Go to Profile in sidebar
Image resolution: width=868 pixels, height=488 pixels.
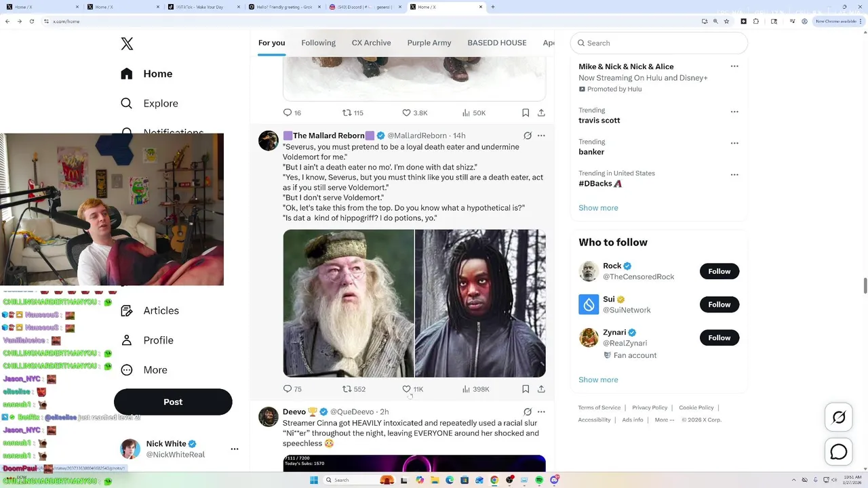[147, 340]
